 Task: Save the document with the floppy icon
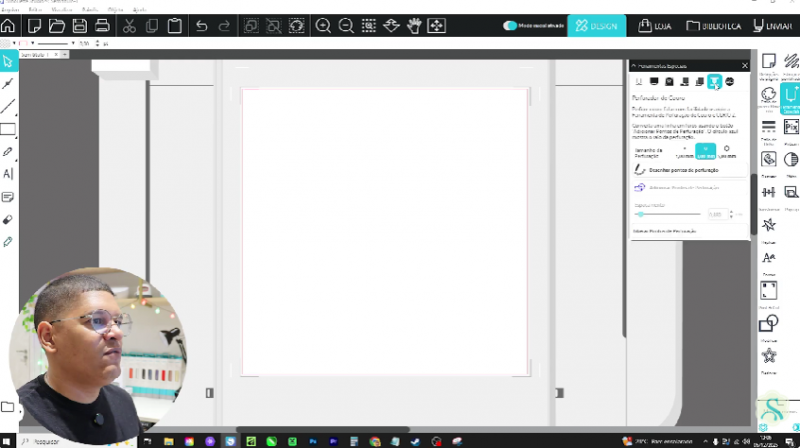click(x=80, y=26)
